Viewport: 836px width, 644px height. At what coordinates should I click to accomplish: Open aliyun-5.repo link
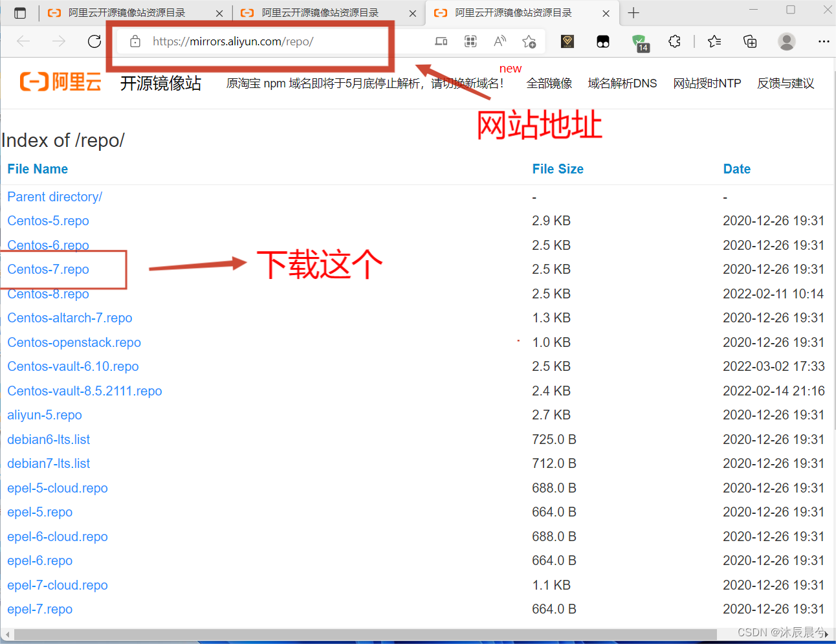click(x=45, y=415)
